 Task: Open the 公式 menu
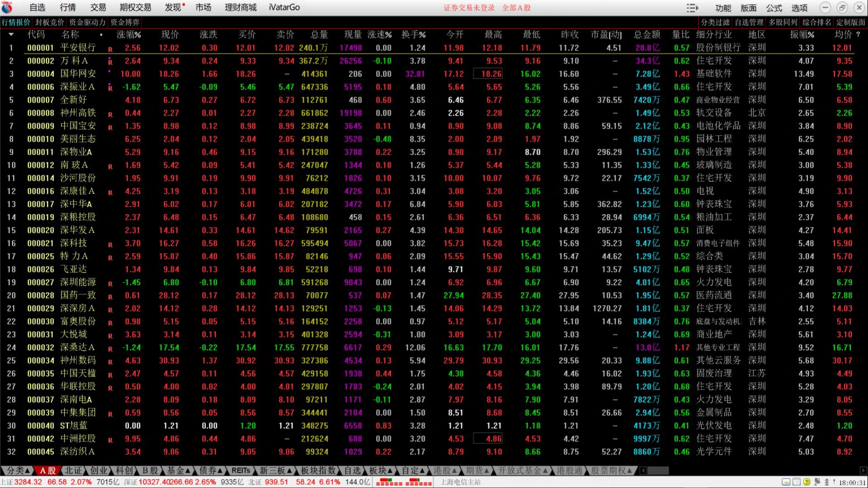(x=774, y=8)
